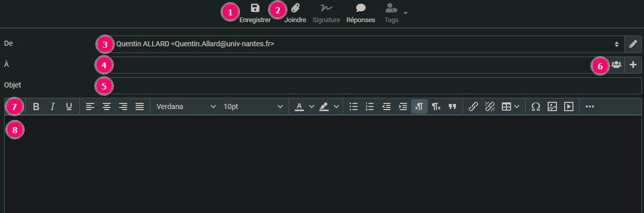Open address book contacts icon in À field
The height and width of the screenshot is (213, 644).
coord(616,65)
